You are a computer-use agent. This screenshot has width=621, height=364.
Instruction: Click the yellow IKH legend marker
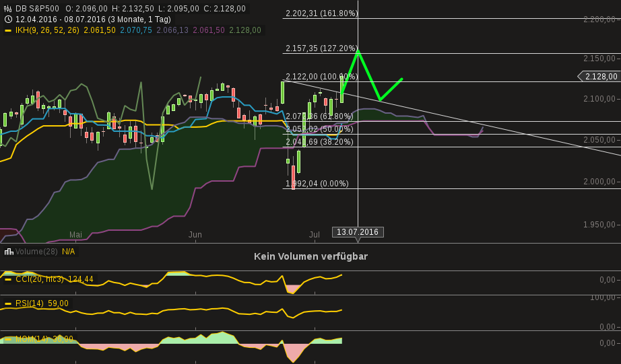point(8,30)
